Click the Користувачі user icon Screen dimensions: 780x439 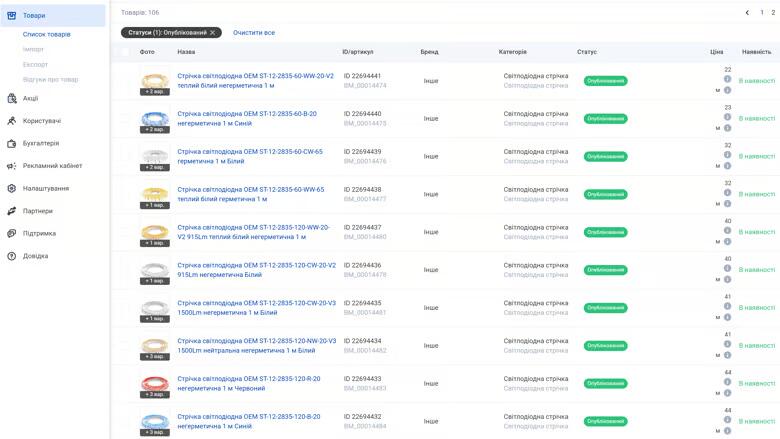(x=12, y=121)
